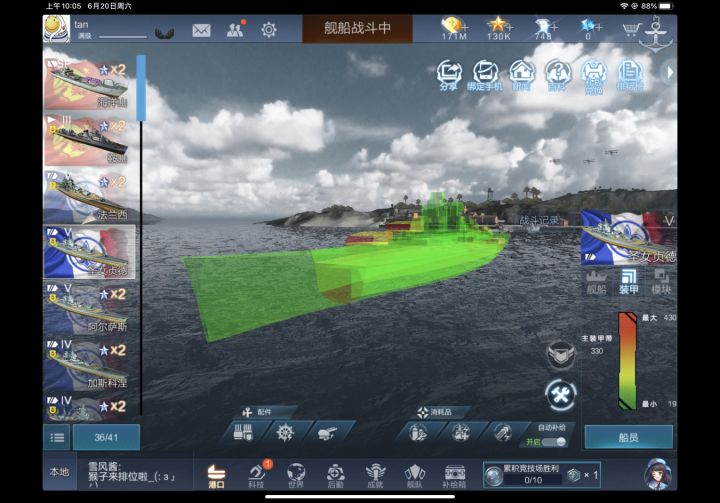Screen dimensions: 720x503
Task: Select the second consumable slot
Action: tap(461, 432)
